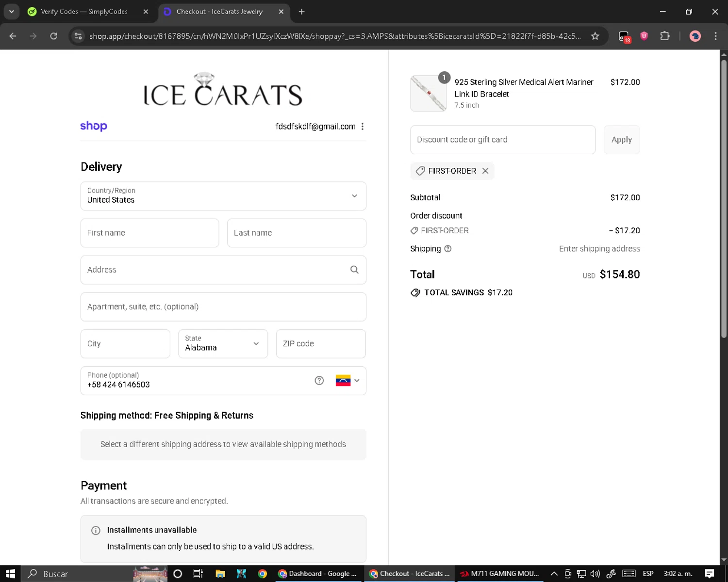728x582 pixels.
Task: Click the browser address bar URL
Action: pyautogui.click(x=335, y=36)
